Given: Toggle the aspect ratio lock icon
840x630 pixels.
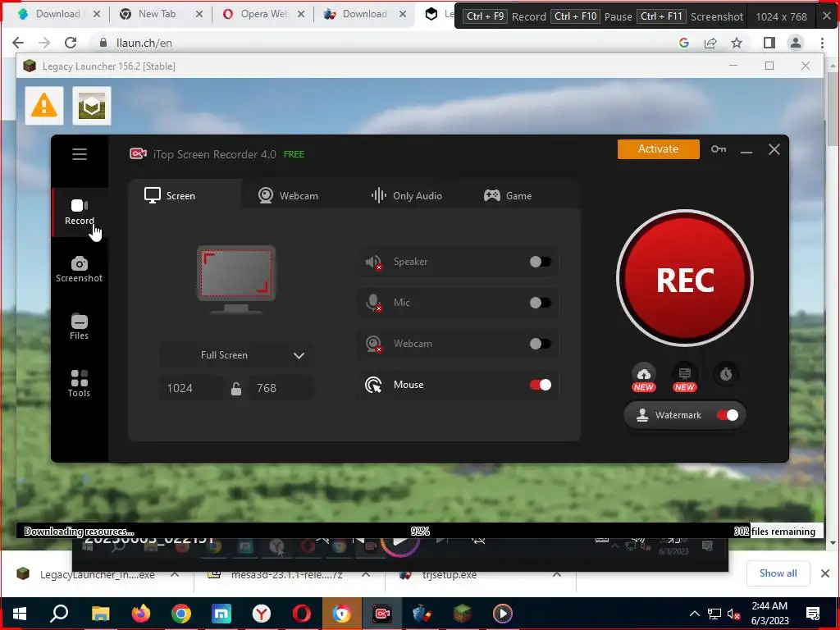Looking at the screenshot, I should pos(235,389).
